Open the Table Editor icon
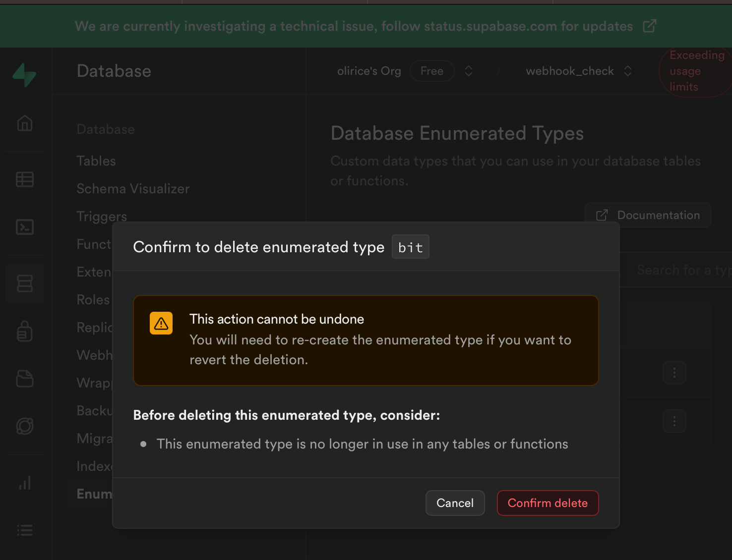Viewport: 732px width, 560px height. click(24, 179)
